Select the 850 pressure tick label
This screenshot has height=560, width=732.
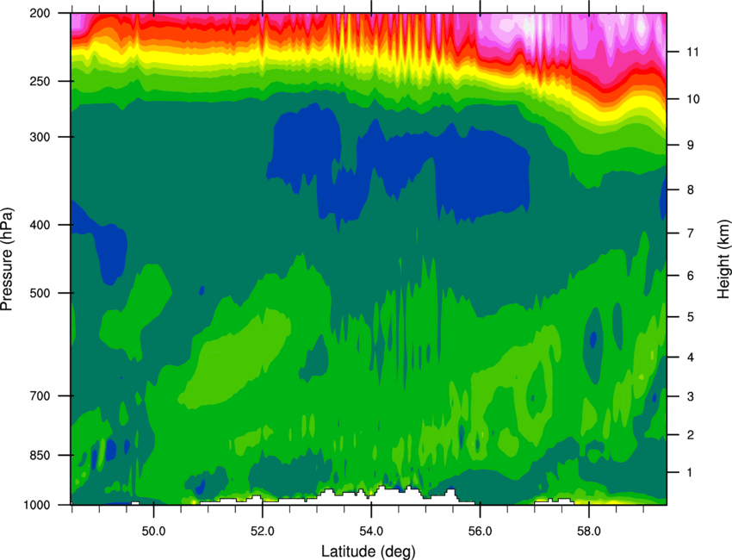tap(40, 455)
